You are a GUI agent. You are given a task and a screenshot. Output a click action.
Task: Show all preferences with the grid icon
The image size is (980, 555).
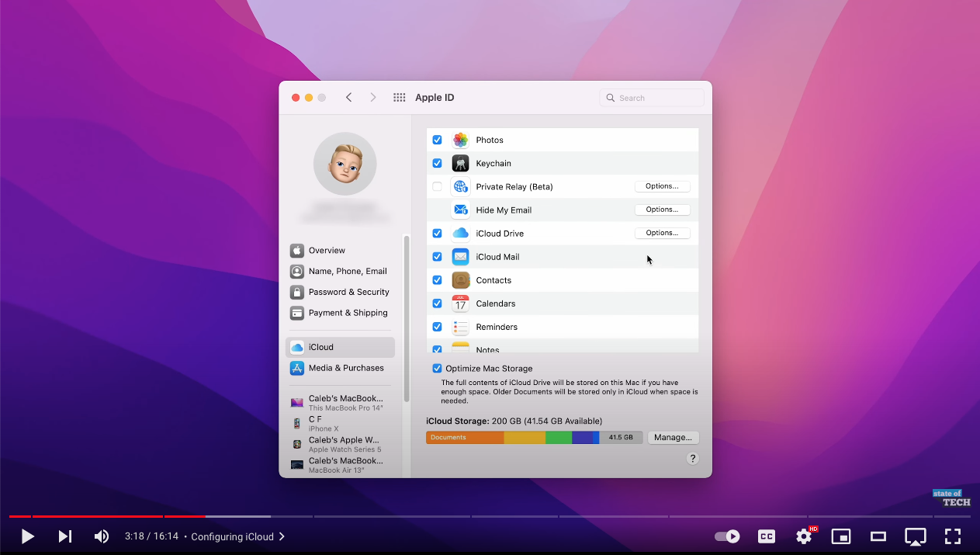pyautogui.click(x=400, y=98)
